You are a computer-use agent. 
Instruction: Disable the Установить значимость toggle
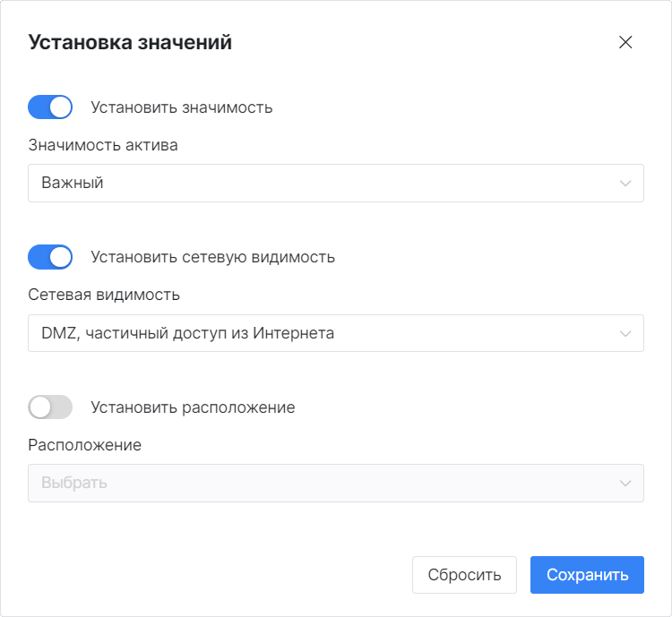click(50, 107)
